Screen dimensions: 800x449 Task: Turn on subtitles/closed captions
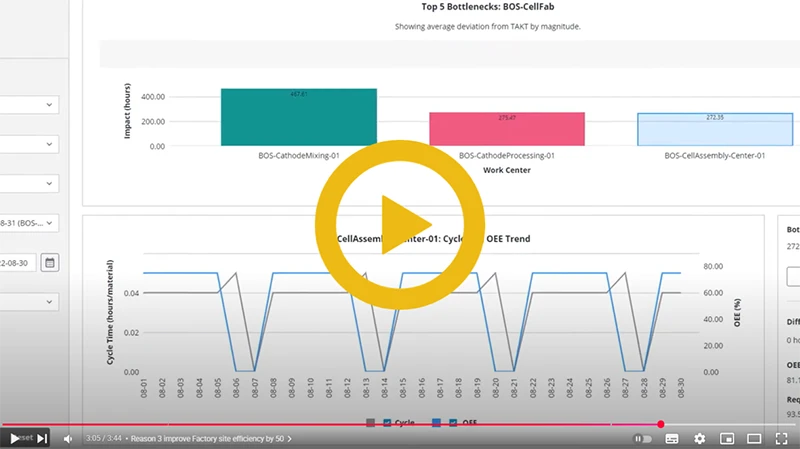(x=672, y=439)
